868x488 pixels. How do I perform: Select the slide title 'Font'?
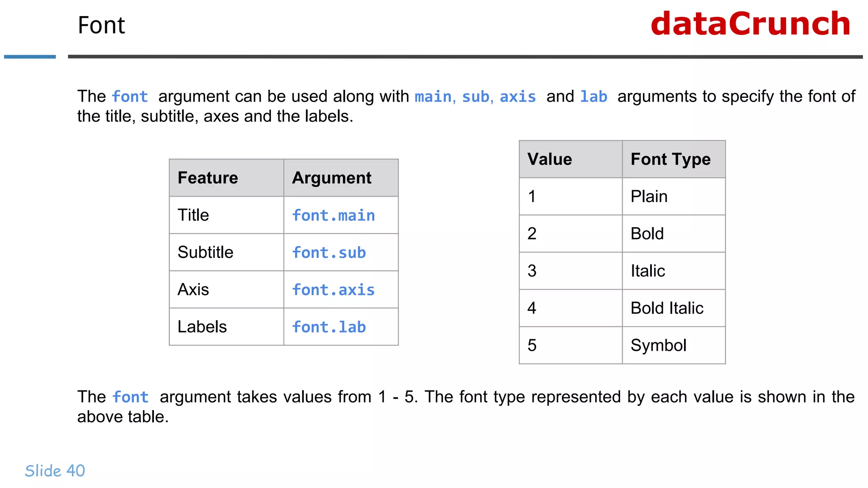pos(101,25)
